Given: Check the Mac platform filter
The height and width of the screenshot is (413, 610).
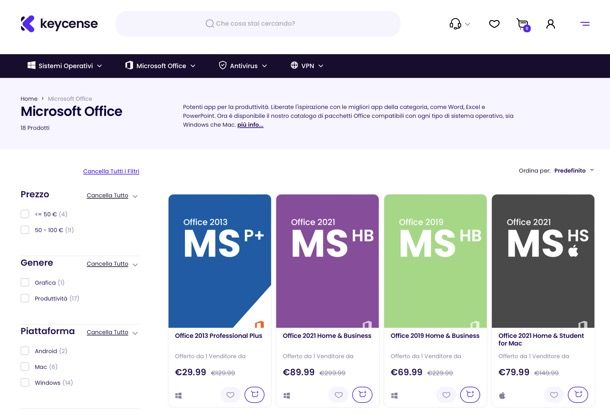Looking at the screenshot, I should click(25, 367).
